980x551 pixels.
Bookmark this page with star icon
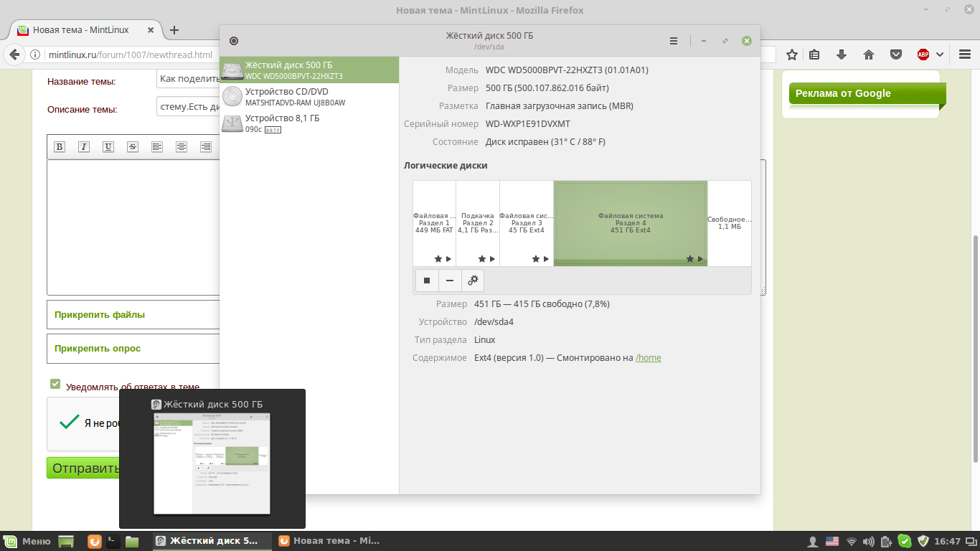792,55
